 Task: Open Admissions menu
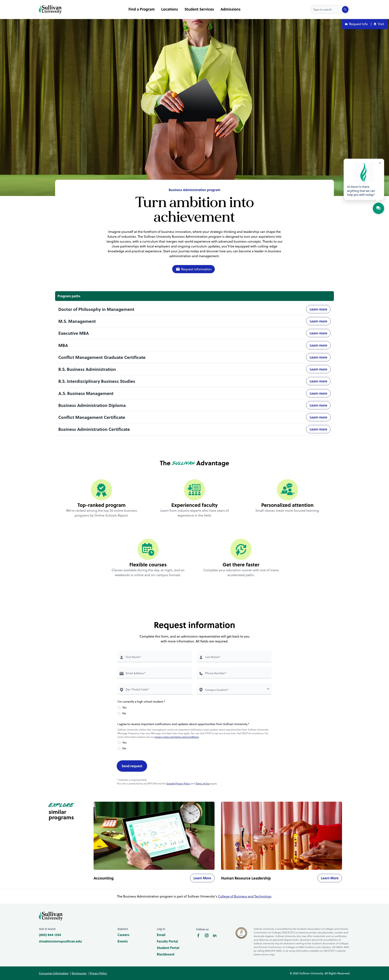click(230, 9)
